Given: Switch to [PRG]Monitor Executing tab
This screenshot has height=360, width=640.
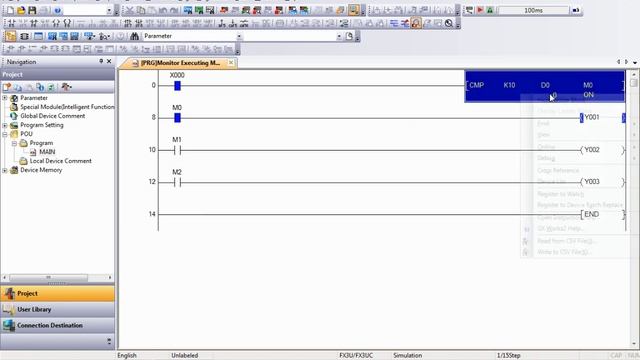Looking at the screenshot, I should (180, 63).
